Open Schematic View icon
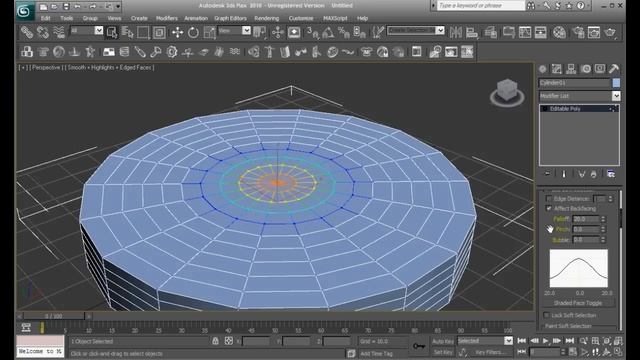The width and height of the screenshot is (640, 360). (540, 32)
